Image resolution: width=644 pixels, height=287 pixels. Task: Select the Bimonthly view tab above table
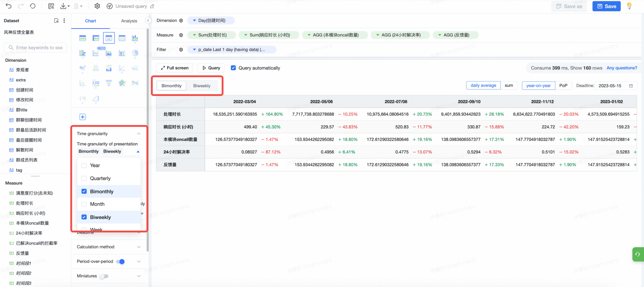(x=172, y=86)
